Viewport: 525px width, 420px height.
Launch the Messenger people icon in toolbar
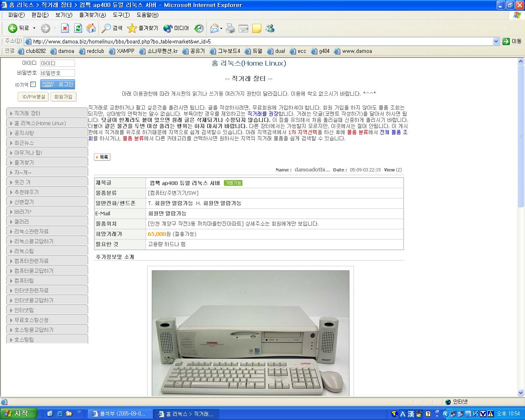coord(270,28)
